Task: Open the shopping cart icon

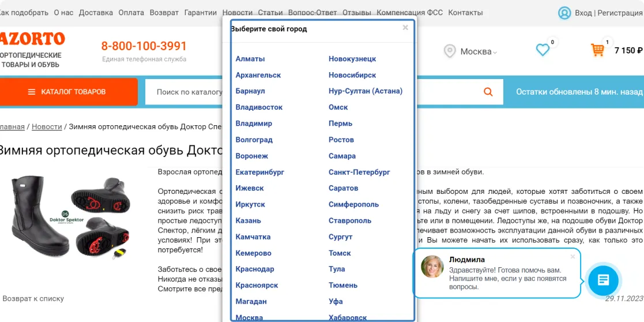Action: (x=597, y=50)
